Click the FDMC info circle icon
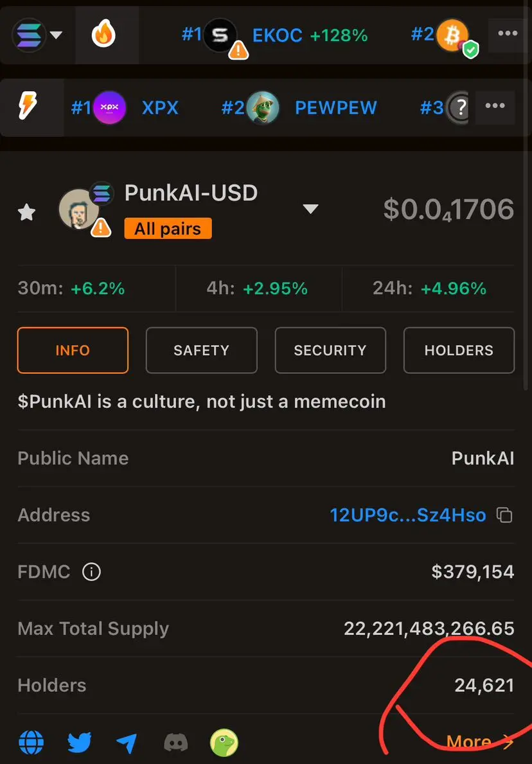The width and height of the screenshot is (532, 764). point(91,571)
